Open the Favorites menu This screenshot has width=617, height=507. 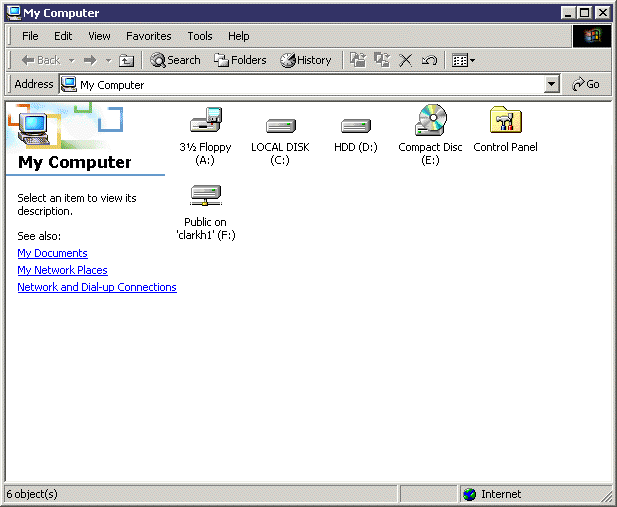[148, 36]
